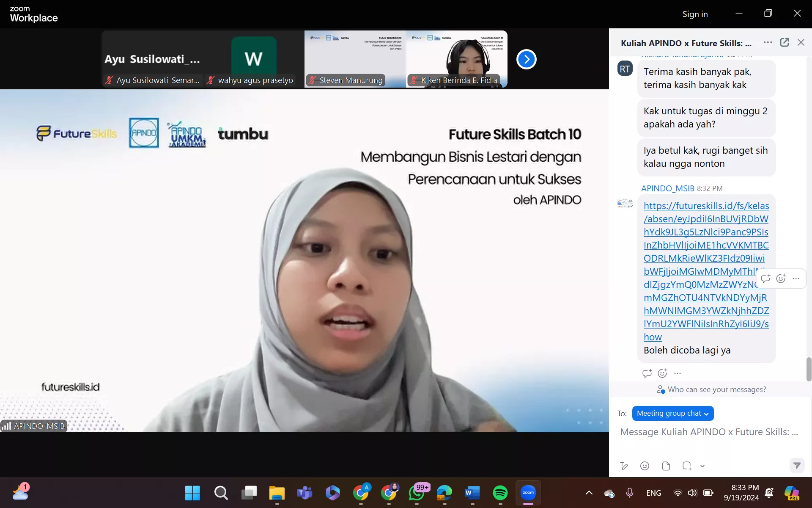The height and width of the screenshot is (508, 812).
Task: Open volume control in system tray
Action: point(692,493)
